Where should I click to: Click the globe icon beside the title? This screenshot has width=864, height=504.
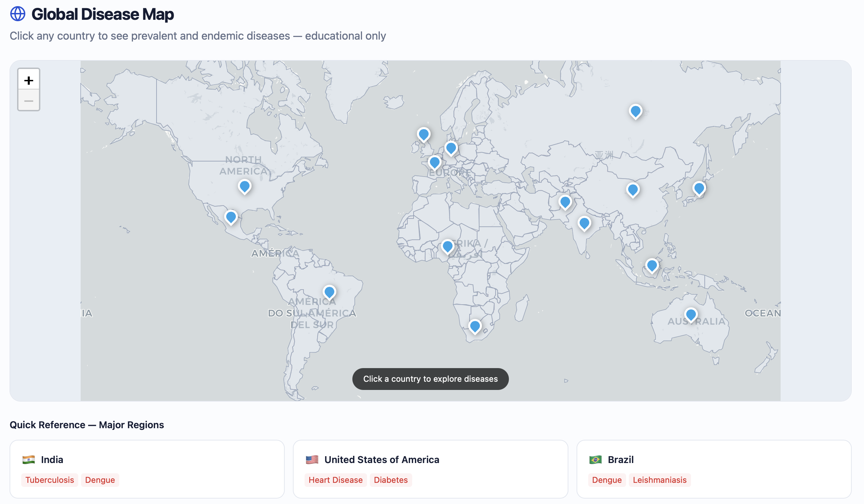coord(18,14)
